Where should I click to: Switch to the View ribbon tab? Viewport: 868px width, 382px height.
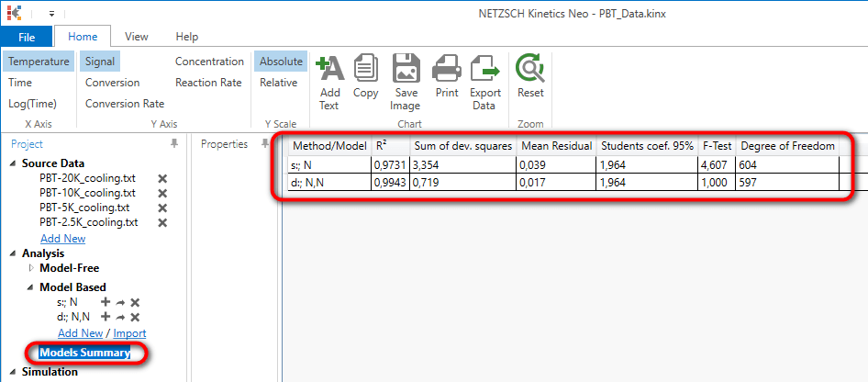click(x=136, y=37)
